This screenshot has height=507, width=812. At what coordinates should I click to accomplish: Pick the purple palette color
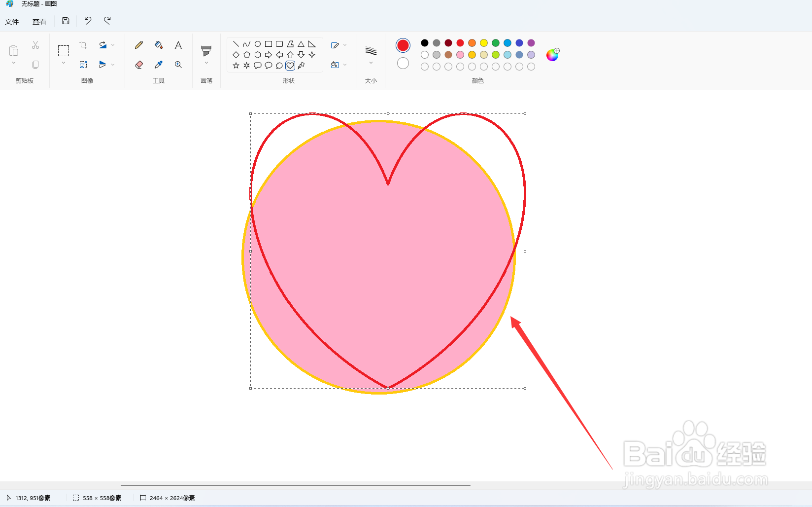tap(531, 43)
